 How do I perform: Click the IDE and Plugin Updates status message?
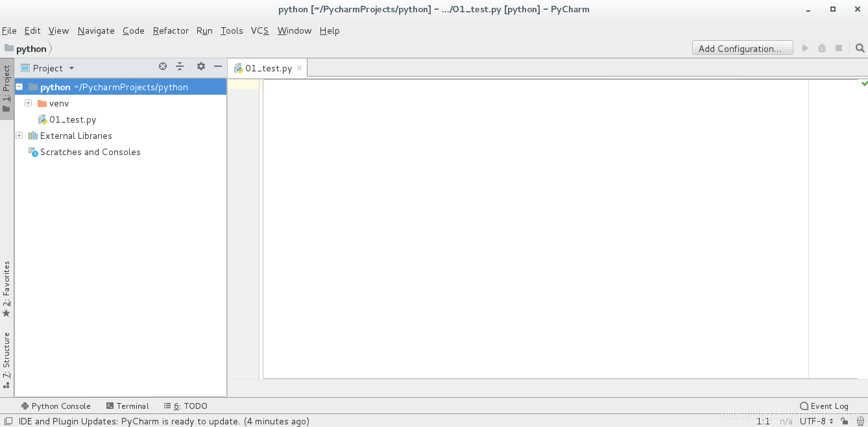164,421
